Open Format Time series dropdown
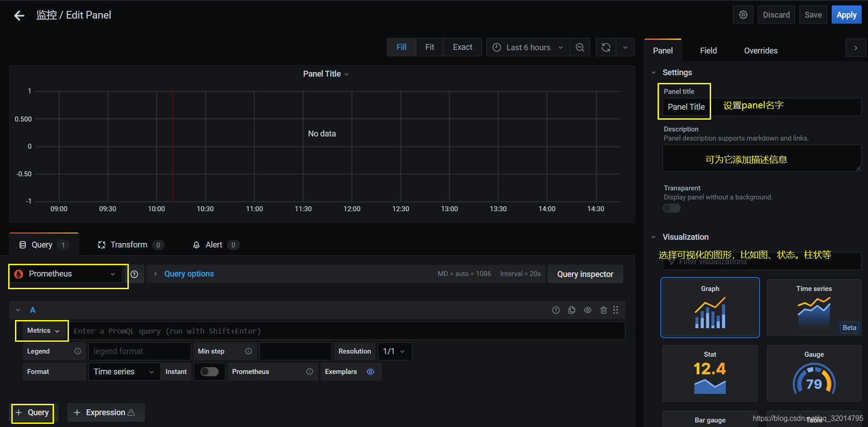The height and width of the screenshot is (427, 868). (x=124, y=372)
